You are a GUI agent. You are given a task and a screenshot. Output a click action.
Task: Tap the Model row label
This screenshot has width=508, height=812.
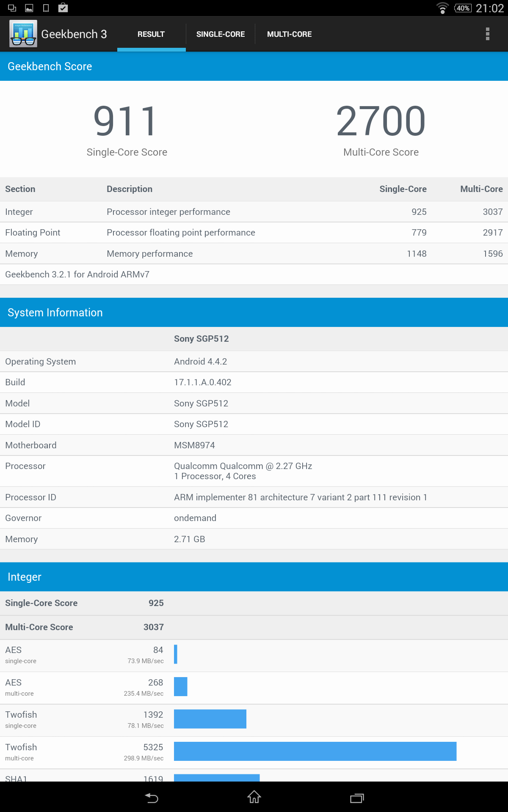tap(17, 403)
